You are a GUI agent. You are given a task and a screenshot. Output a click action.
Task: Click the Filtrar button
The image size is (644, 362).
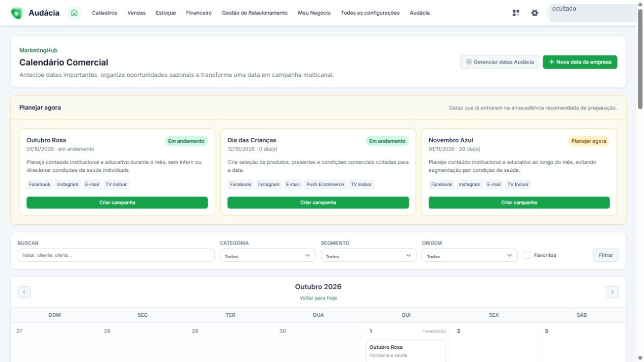click(606, 255)
